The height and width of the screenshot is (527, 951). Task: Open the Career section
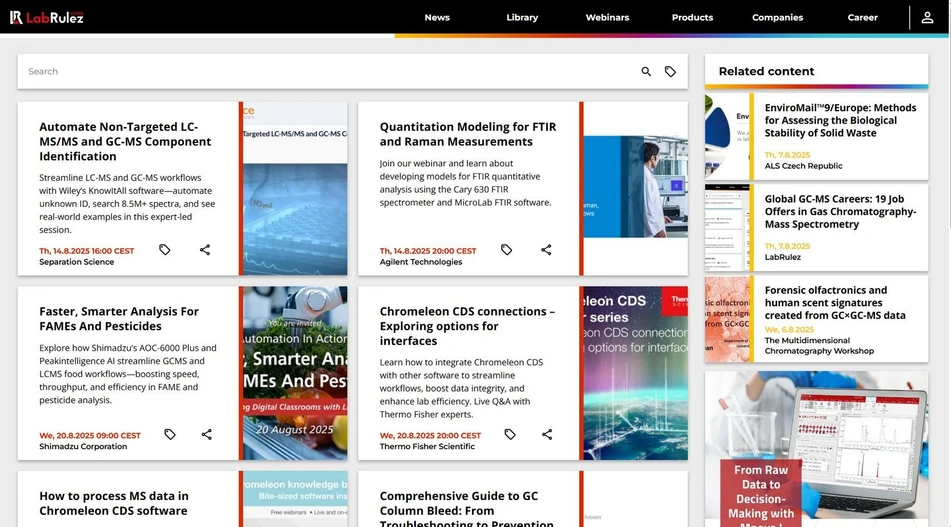tap(862, 18)
